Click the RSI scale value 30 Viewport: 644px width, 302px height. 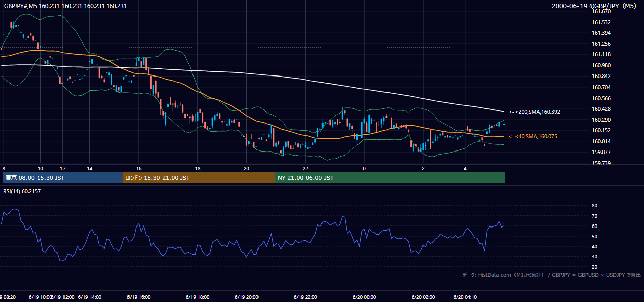(x=594, y=257)
